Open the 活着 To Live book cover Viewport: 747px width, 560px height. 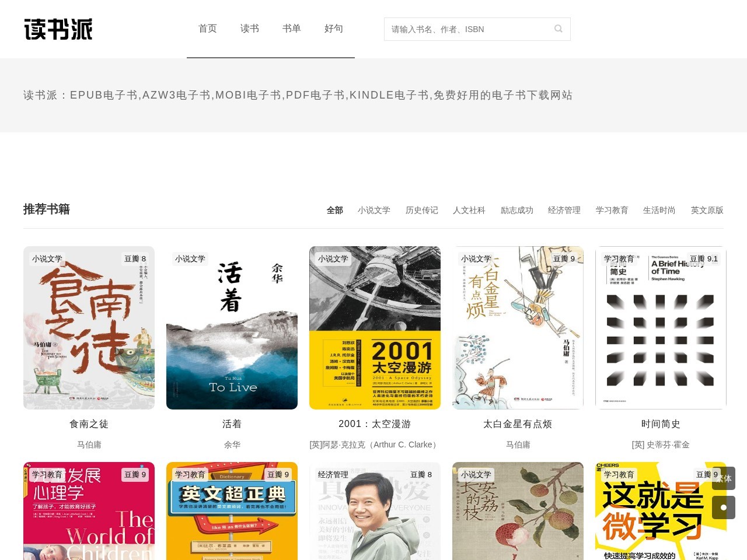click(x=232, y=328)
